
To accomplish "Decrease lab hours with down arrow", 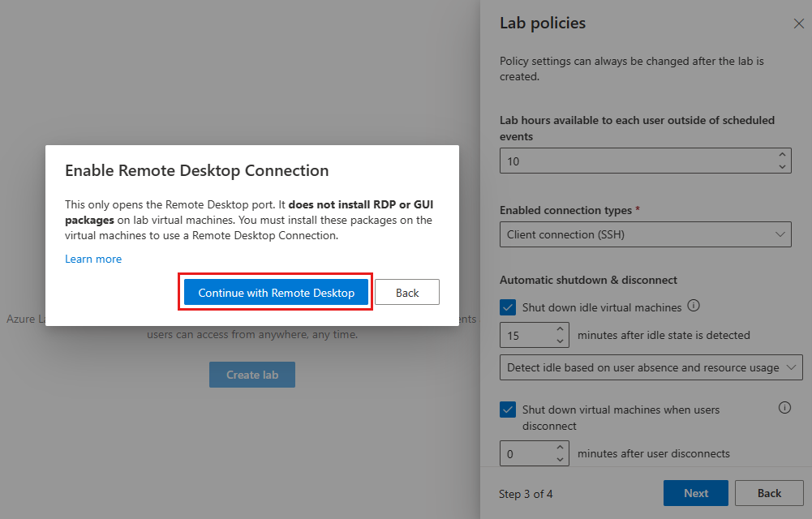I will pyautogui.click(x=782, y=166).
